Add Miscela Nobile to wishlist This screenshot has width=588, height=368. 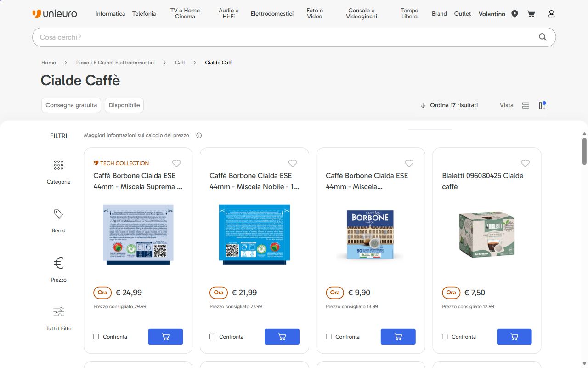293,163
